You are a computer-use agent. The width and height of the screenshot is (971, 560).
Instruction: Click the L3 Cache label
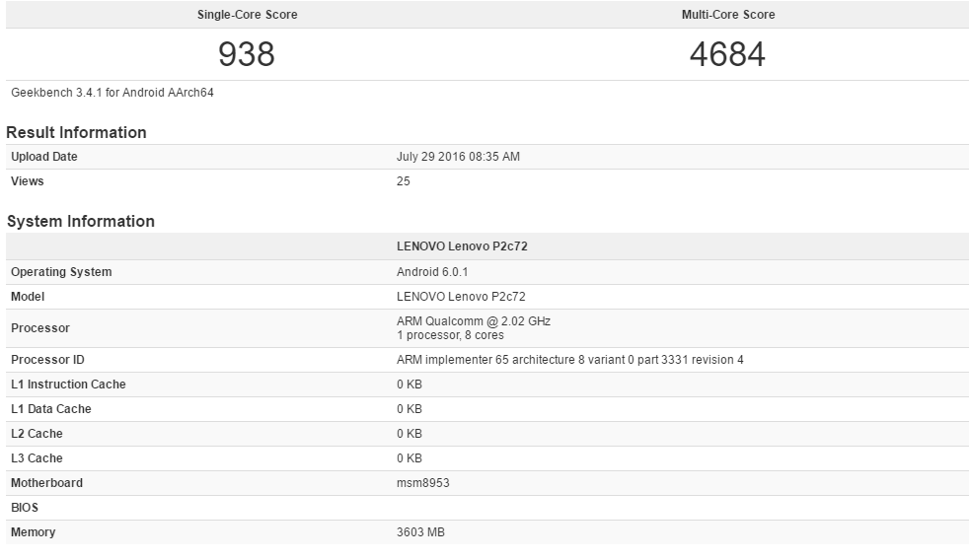37,458
